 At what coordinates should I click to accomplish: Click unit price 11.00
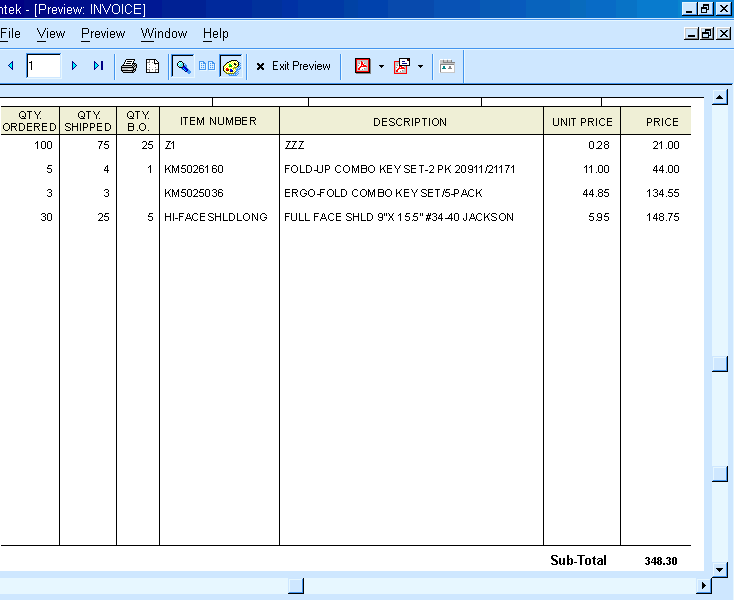click(596, 169)
